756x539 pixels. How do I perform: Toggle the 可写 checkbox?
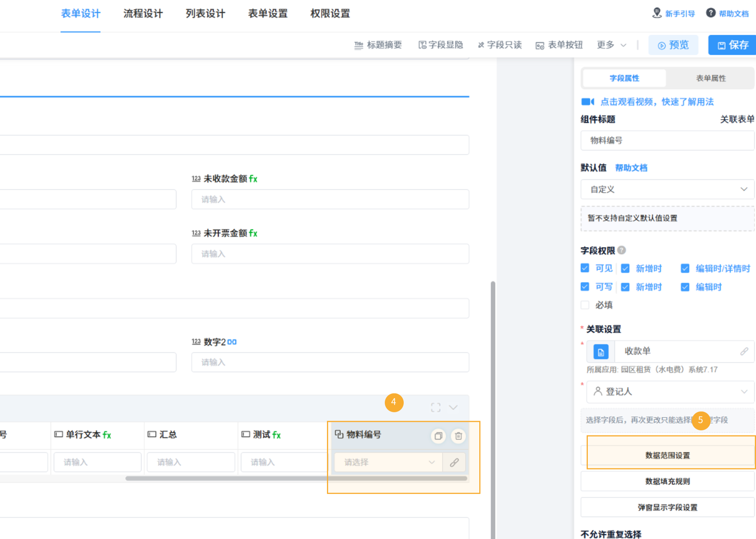click(585, 287)
